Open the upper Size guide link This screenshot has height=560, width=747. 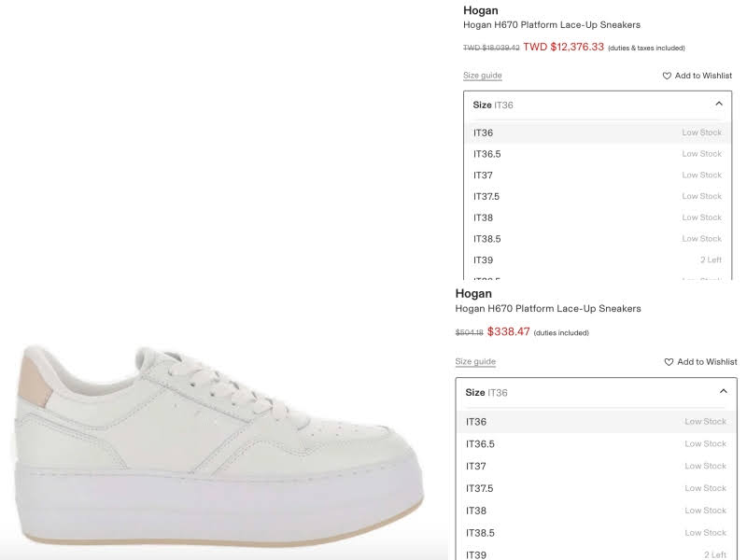(482, 76)
